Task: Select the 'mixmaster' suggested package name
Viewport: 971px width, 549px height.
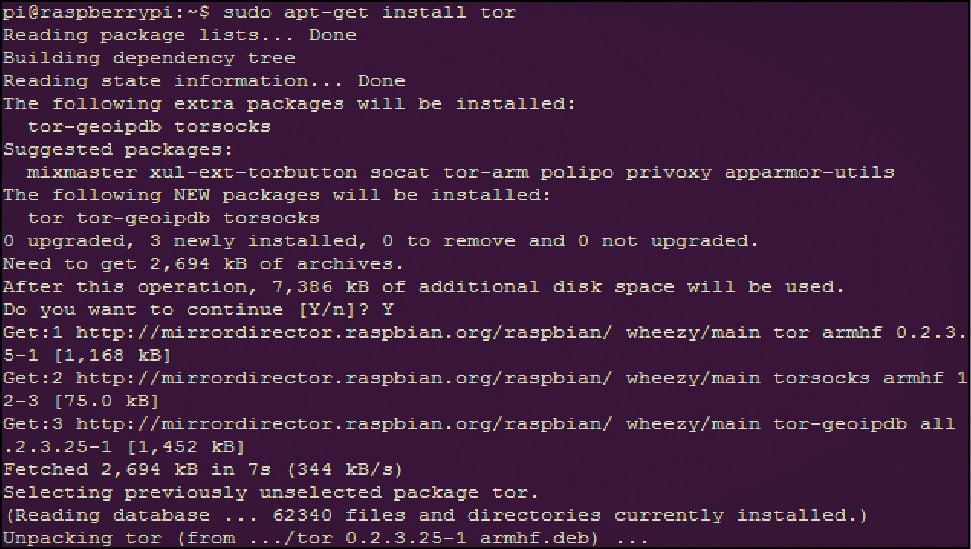Action: 82,173
